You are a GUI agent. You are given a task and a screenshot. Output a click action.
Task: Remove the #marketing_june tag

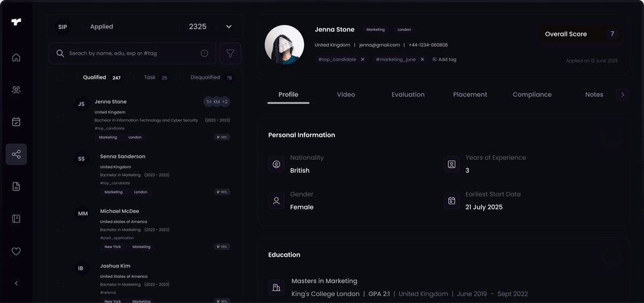coord(422,59)
